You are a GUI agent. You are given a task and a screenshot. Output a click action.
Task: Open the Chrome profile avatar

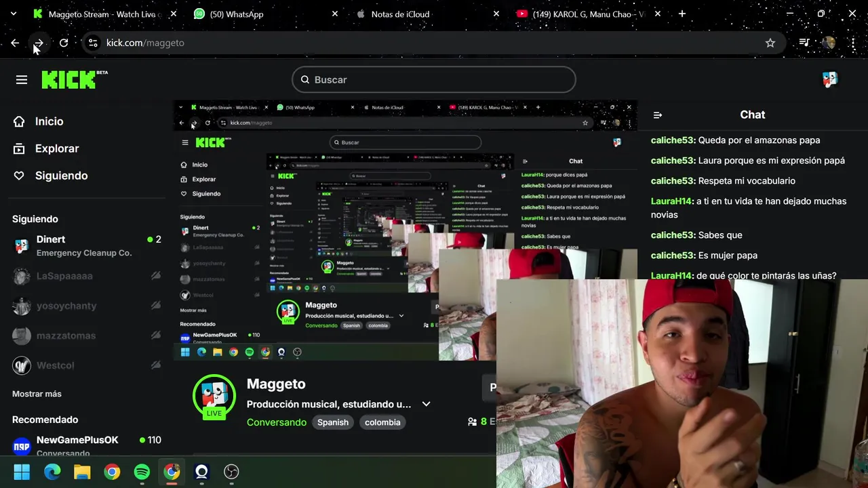829,43
